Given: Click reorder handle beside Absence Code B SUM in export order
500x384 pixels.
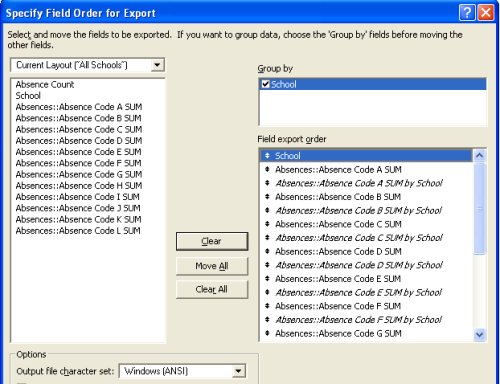Looking at the screenshot, I should (267, 197).
